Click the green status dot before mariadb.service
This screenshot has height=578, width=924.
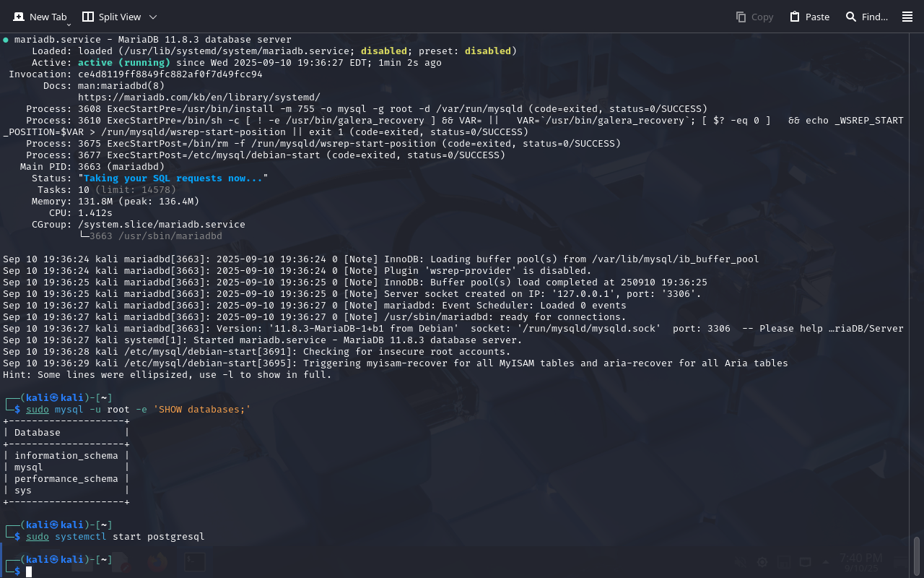click(x=6, y=40)
